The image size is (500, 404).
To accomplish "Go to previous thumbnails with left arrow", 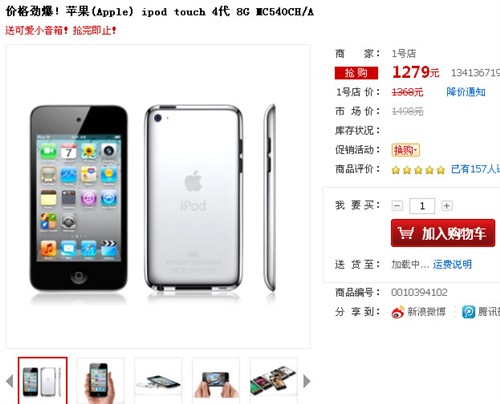I will coord(9,381).
